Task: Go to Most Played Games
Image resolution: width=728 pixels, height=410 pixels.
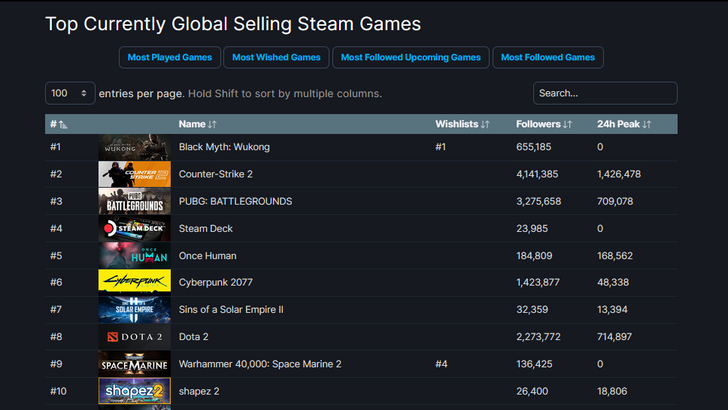Action: point(169,58)
